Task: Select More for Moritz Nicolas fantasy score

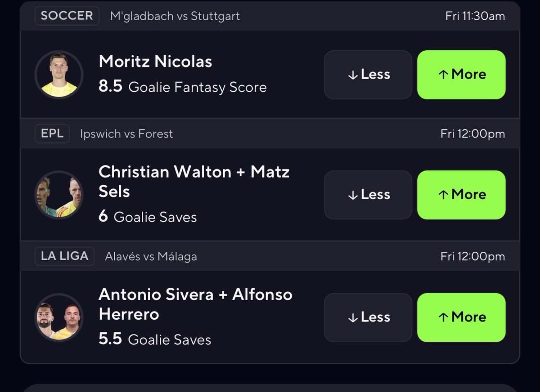Action: point(461,75)
